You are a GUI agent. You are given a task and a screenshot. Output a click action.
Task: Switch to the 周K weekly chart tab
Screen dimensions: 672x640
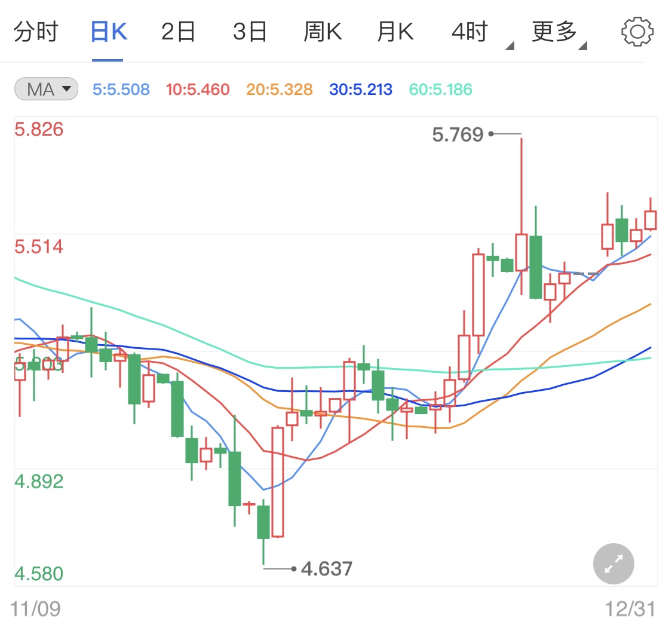click(323, 32)
